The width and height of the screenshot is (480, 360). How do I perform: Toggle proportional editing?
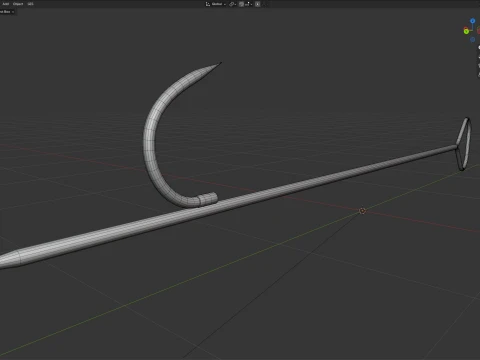pos(258,4)
